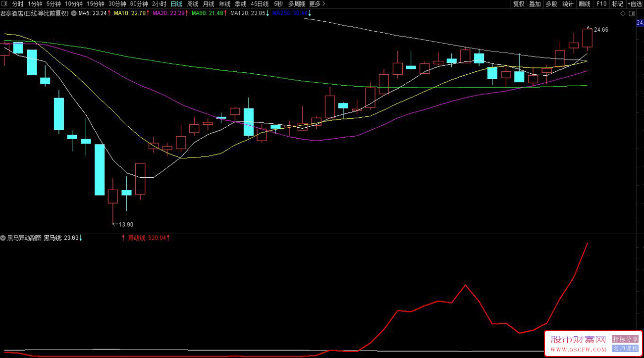The image size is (644, 358).
Task: Open the dropdown beside 君亭酒店 title
Action: point(74,14)
